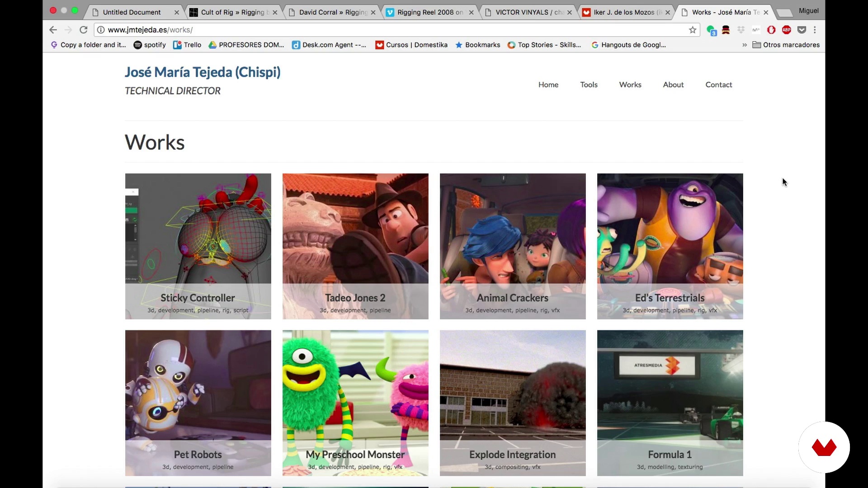The height and width of the screenshot is (488, 868).
Task: Open the About page in site navigation
Action: point(673,84)
